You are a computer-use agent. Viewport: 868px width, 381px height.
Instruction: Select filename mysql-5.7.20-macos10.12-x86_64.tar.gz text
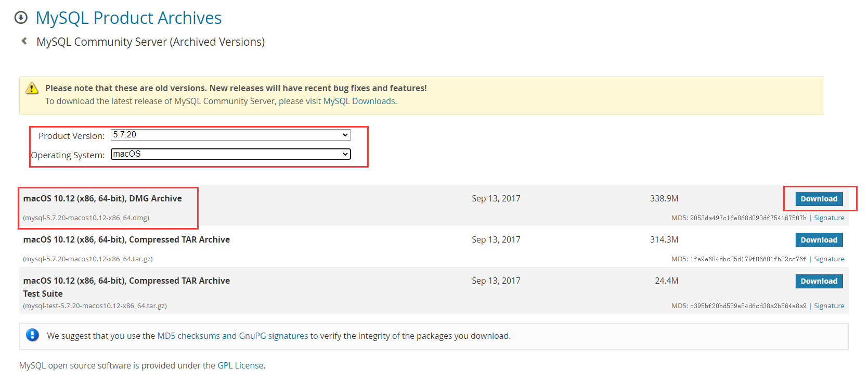[88, 259]
